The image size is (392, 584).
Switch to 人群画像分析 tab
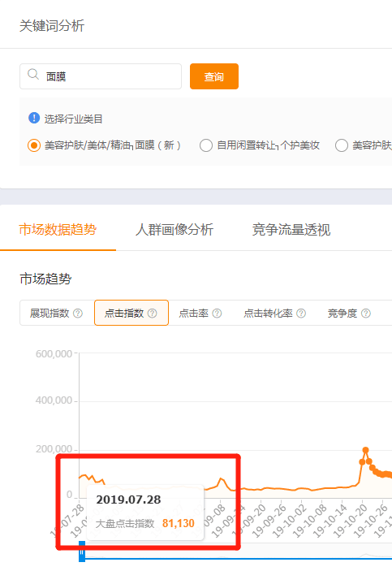click(174, 229)
